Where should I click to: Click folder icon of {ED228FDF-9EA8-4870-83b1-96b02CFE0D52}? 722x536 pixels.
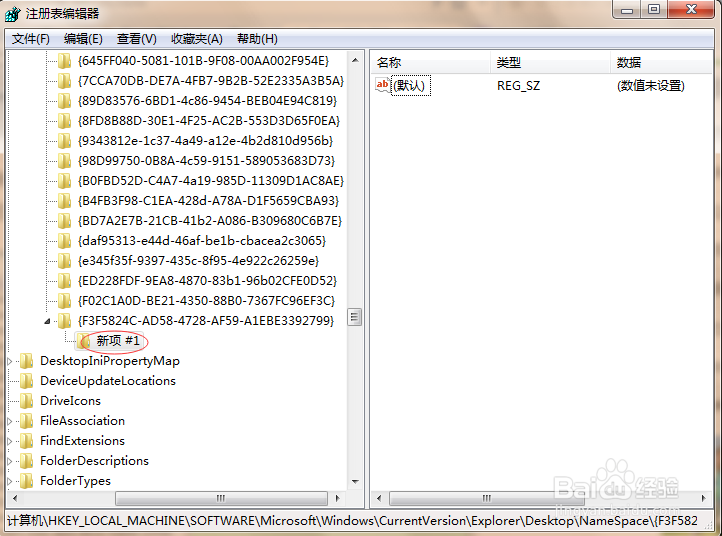coord(64,281)
